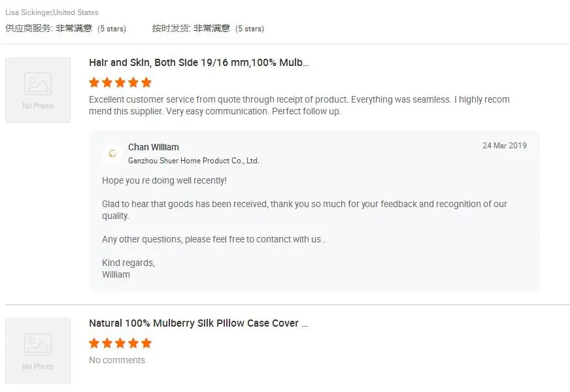The height and width of the screenshot is (392, 570).
Task: Click the Kind regards William signature
Action: pos(129,269)
